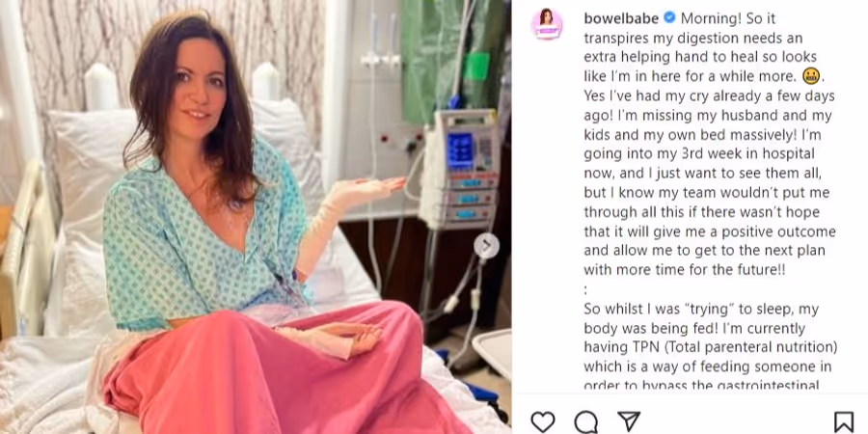
Task: Select the word "Morning!" in the caption
Action: (707, 18)
